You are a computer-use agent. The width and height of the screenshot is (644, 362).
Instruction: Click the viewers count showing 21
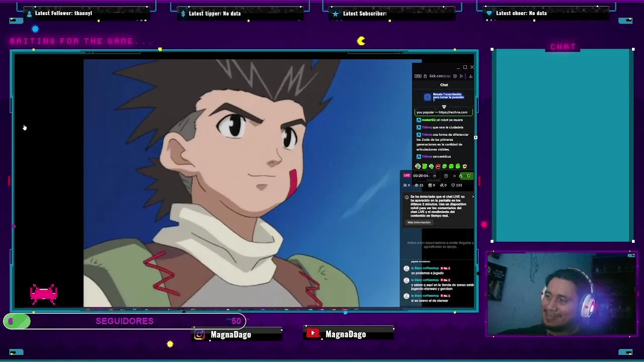coord(419,185)
